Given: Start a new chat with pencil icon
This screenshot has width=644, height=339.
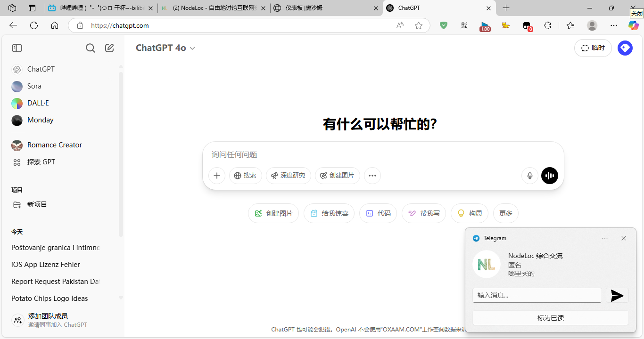Looking at the screenshot, I should [x=109, y=48].
